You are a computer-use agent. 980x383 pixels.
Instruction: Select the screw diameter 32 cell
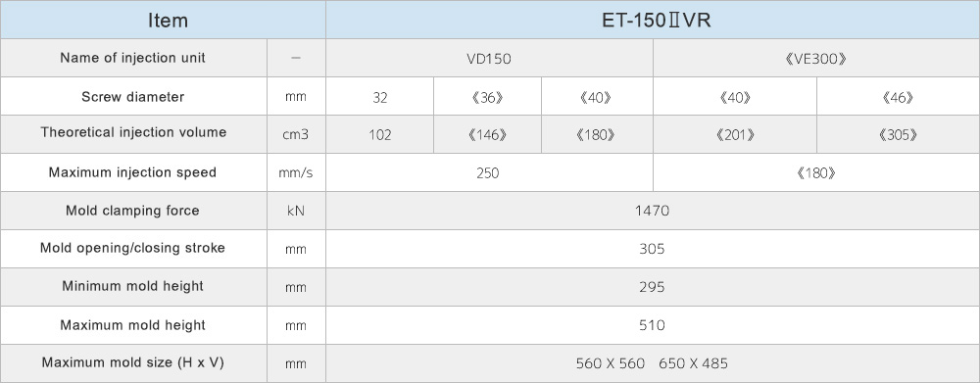379,97
